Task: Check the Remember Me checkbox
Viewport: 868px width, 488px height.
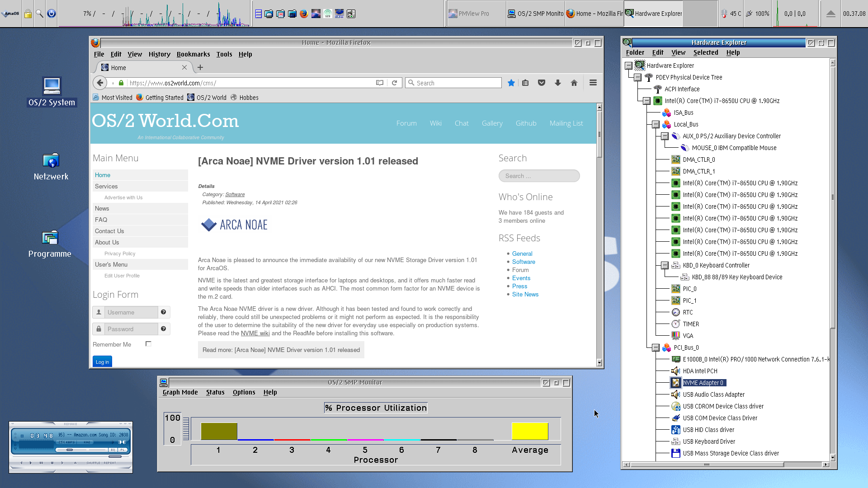Action: tap(148, 344)
